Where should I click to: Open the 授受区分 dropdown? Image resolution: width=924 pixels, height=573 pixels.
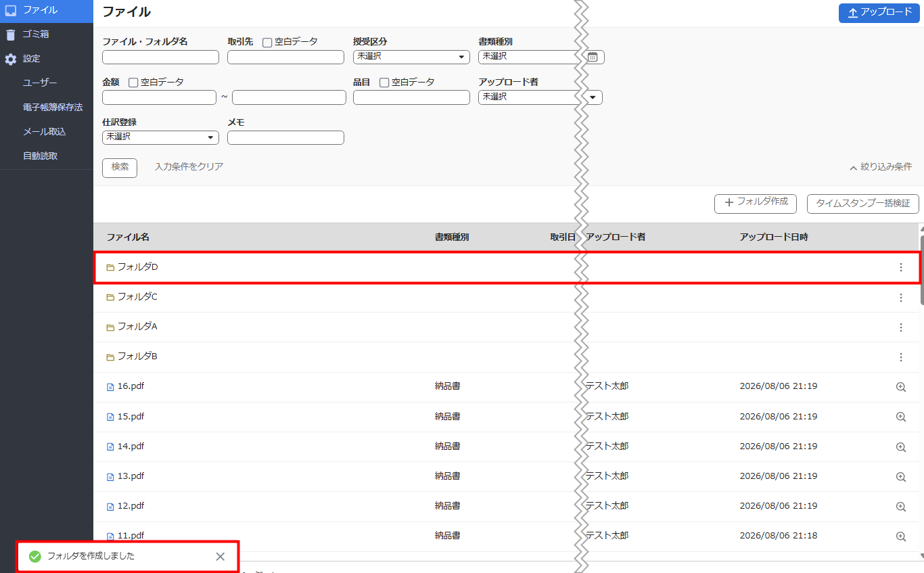(411, 57)
